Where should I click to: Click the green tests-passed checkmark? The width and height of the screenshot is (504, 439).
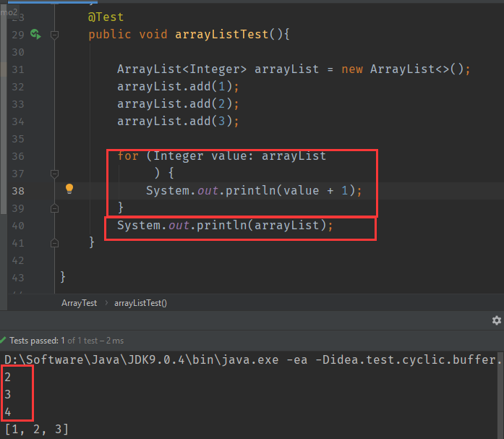(x=3, y=340)
